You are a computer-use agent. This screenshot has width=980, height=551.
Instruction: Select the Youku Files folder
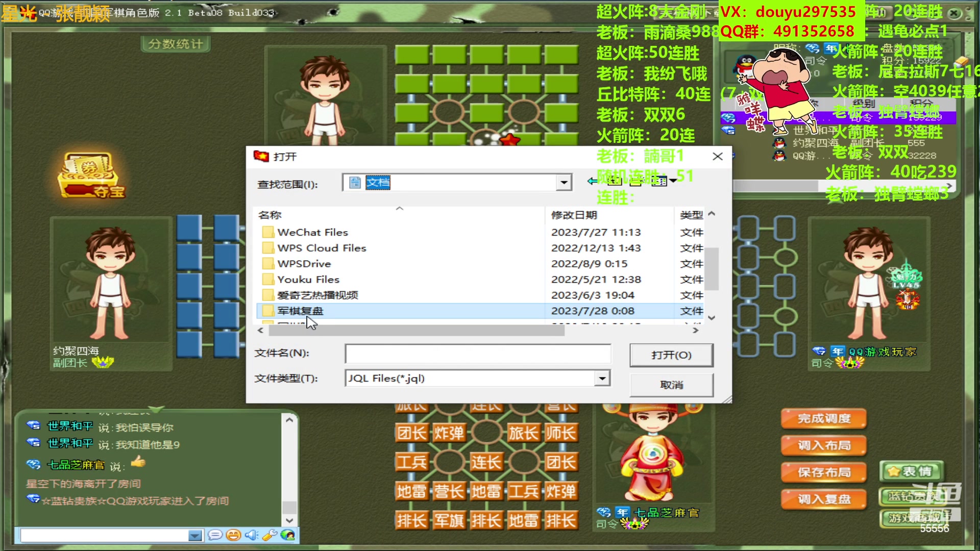301,280
